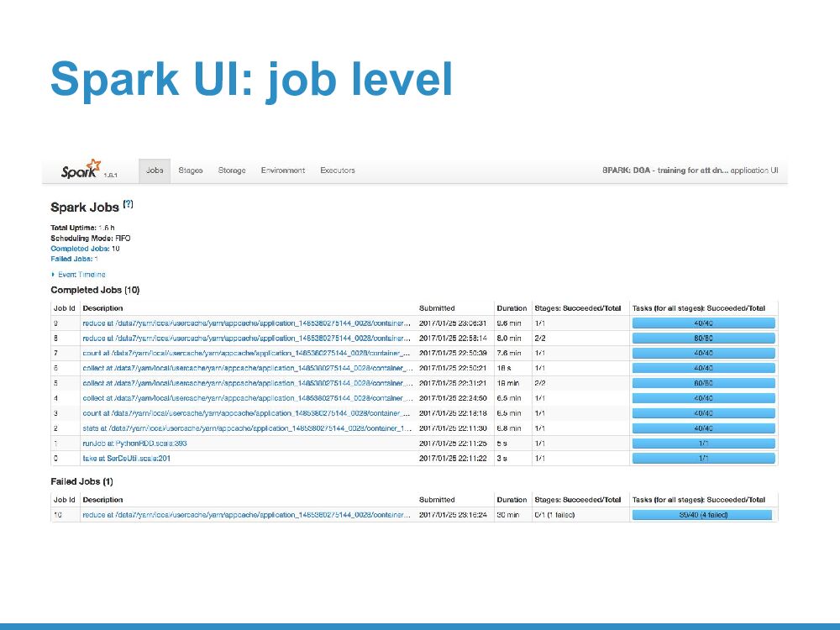This screenshot has height=630, width=840.
Task: Click Completed Jobs (10) heading
Action: pyautogui.click(x=96, y=290)
